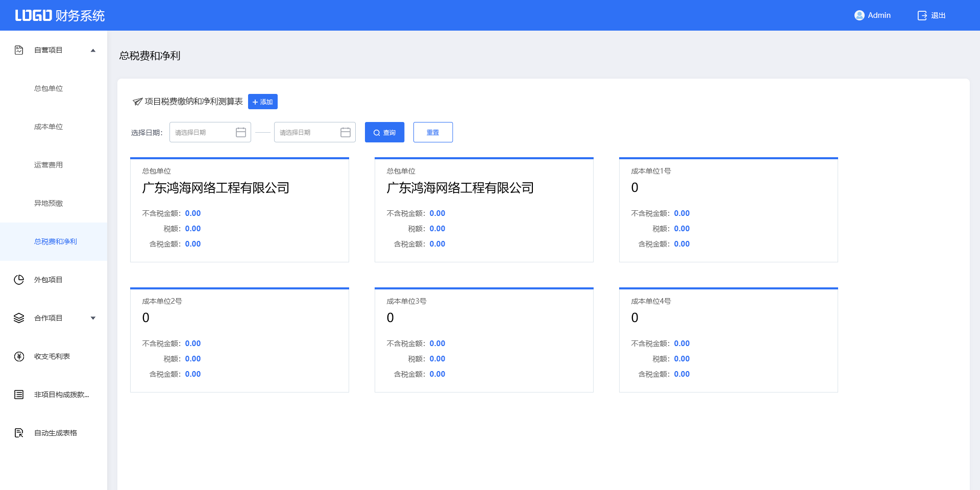Open 总包单位 submenu item
This screenshot has width=980, height=490.
point(48,88)
